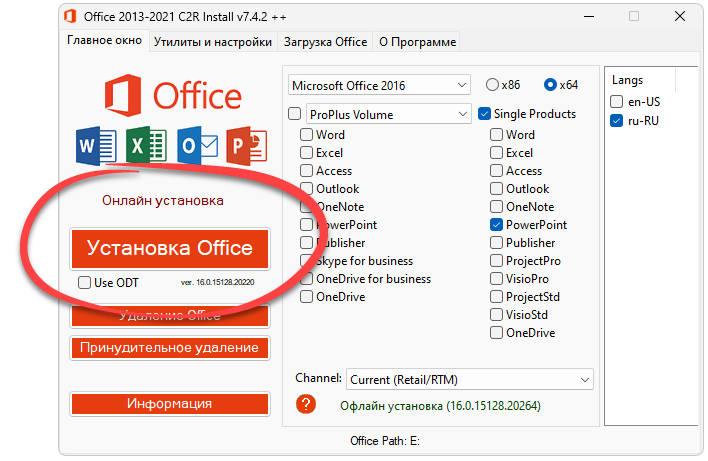The image size is (708, 461).
Task: Toggle the Use ODT checkbox
Action: (x=84, y=283)
